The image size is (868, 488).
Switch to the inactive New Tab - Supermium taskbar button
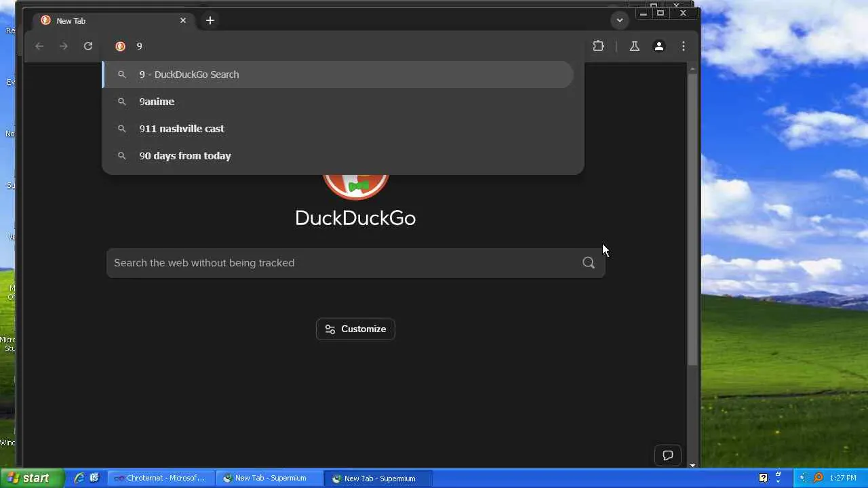[x=269, y=478]
